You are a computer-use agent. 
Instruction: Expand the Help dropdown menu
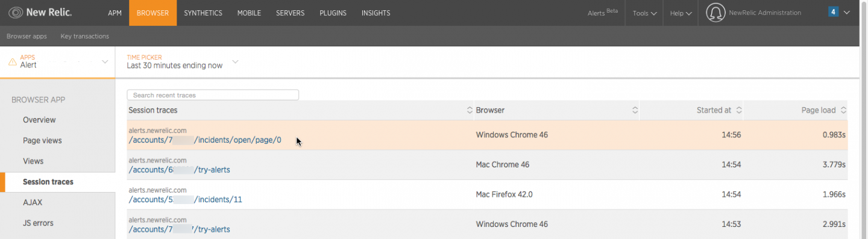point(681,13)
